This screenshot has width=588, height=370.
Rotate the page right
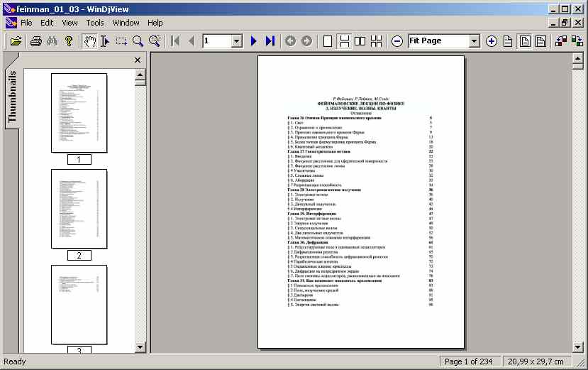click(577, 41)
